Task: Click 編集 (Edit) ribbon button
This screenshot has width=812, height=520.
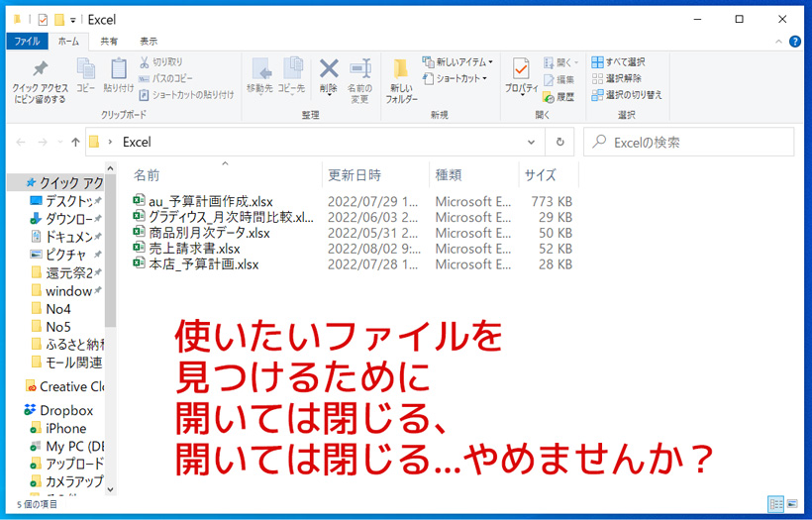Action: coord(558,80)
